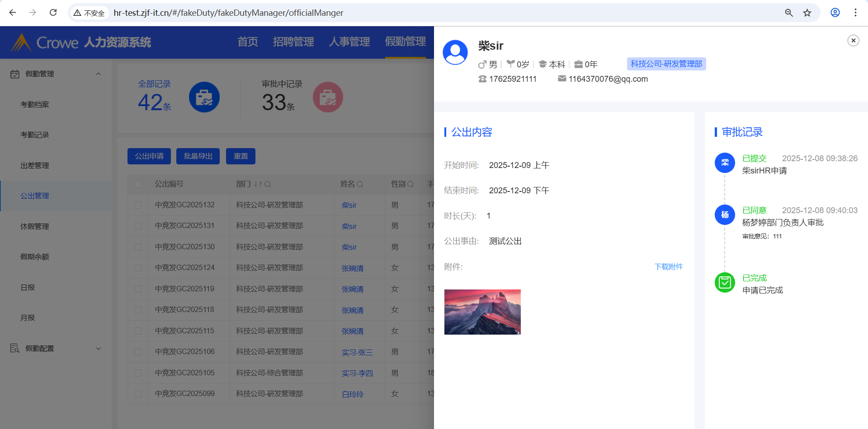Check the row for 中竞发GC2025131
Image resolution: width=868 pixels, height=429 pixels.
coord(138,226)
